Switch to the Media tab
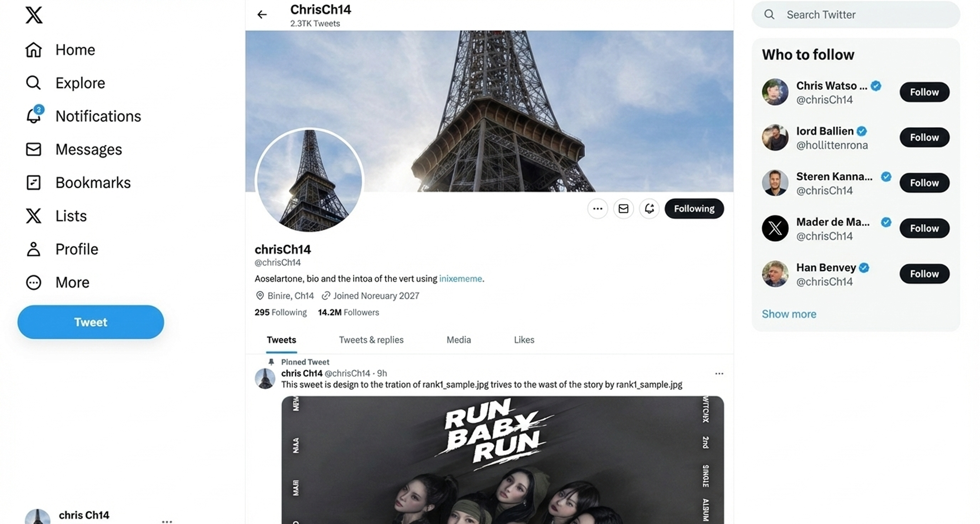 (458, 340)
